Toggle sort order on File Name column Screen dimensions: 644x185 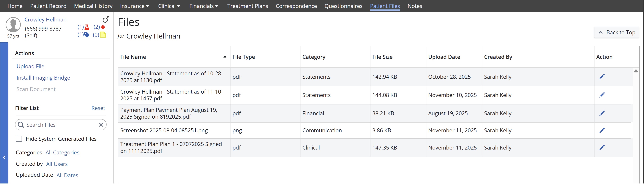224,57
